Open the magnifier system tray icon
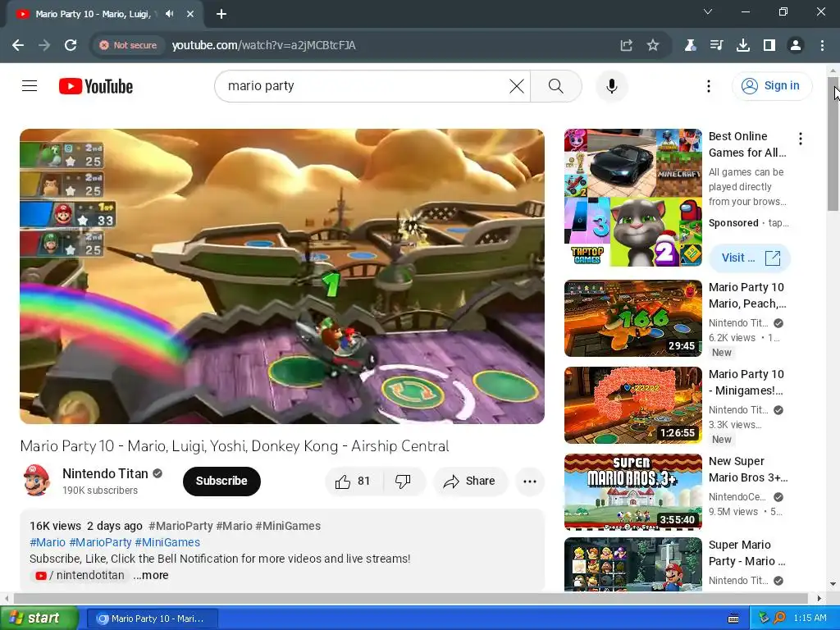The width and height of the screenshot is (840, 630). point(779,619)
